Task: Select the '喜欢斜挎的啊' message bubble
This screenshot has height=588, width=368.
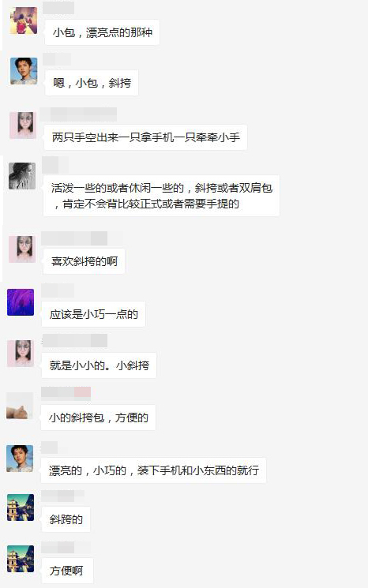Action: click(x=84, y=261)
